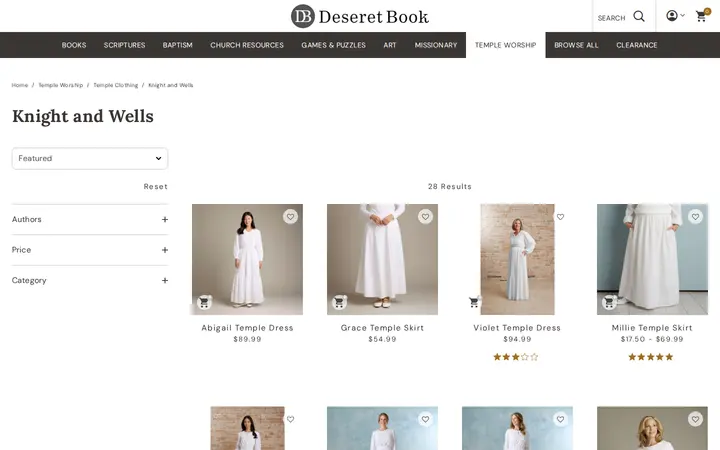The width and height of the screenshot is (720, 450).
Task: Click heart icon on second-row brick-wall dress
Action: 290,419
